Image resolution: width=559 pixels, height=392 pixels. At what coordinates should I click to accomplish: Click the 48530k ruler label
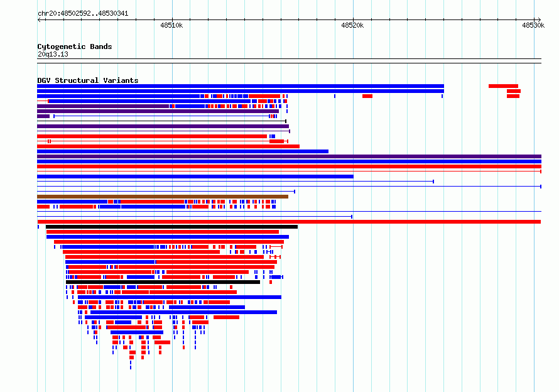click(533, 25)
